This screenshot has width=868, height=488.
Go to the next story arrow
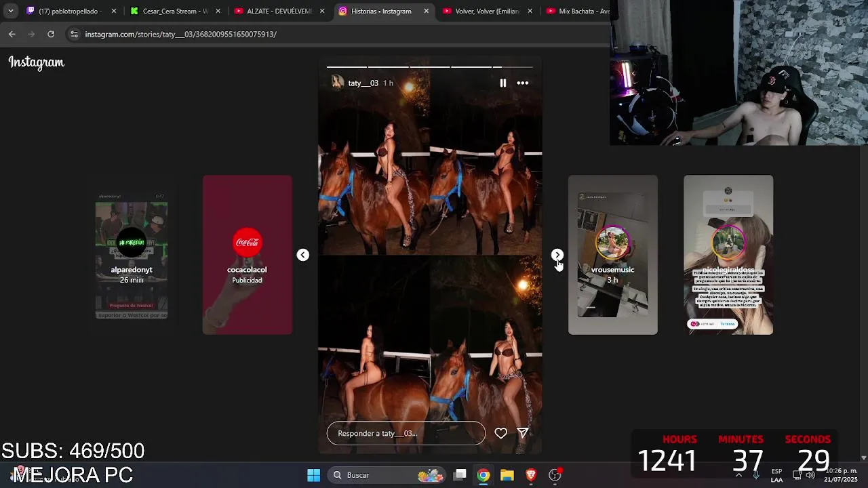[557, 255]
